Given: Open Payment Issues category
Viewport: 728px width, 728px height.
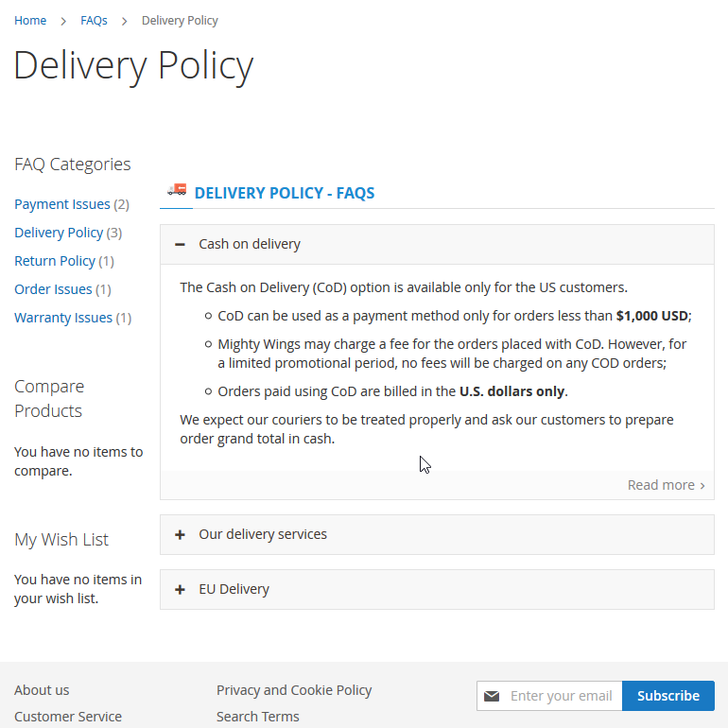Looking at the screenshot, I should pos(62,204).
